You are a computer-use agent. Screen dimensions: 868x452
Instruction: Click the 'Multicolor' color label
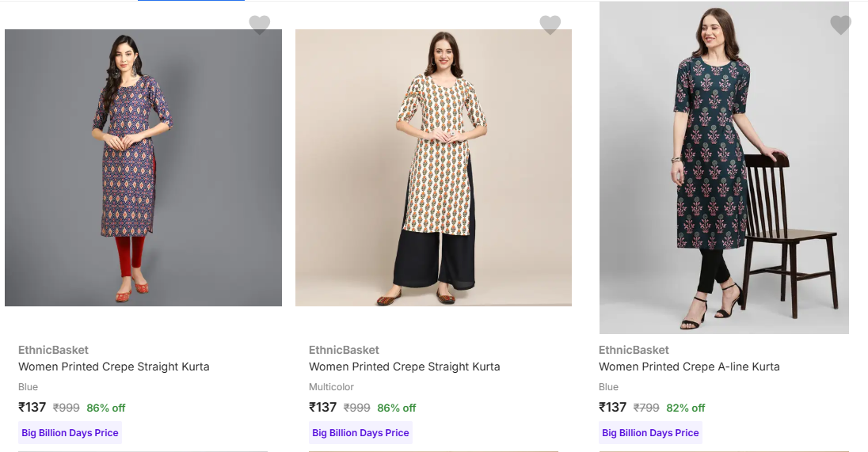coord(331,387)
